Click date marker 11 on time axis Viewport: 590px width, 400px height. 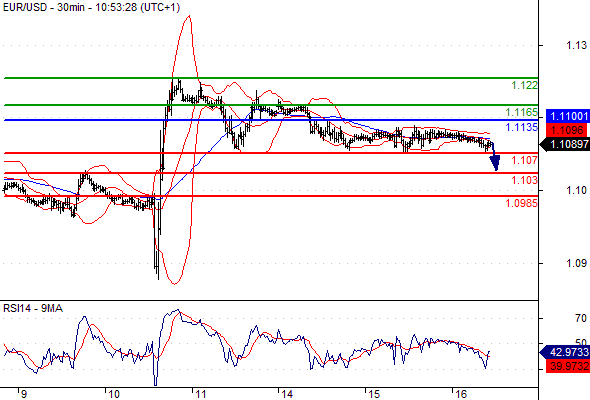pos(201,394)
